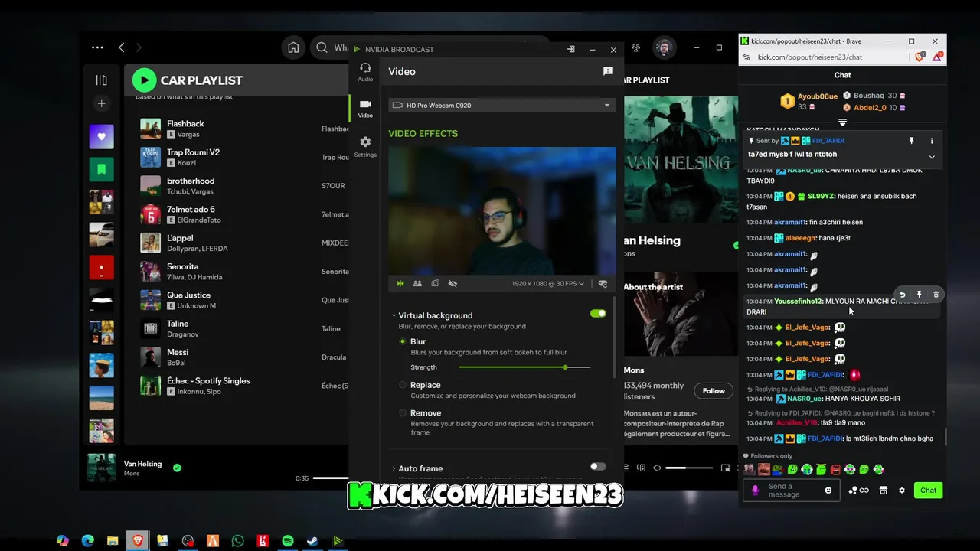
Task: Open WhatsApp from the Windows taskbar
Action: (x=237, y=541)
